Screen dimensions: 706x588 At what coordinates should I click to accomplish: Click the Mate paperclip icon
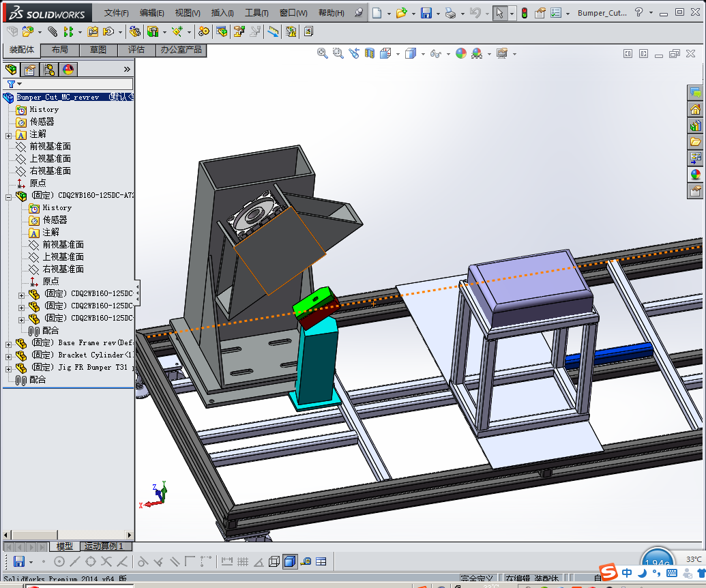[x=53, y=31]
